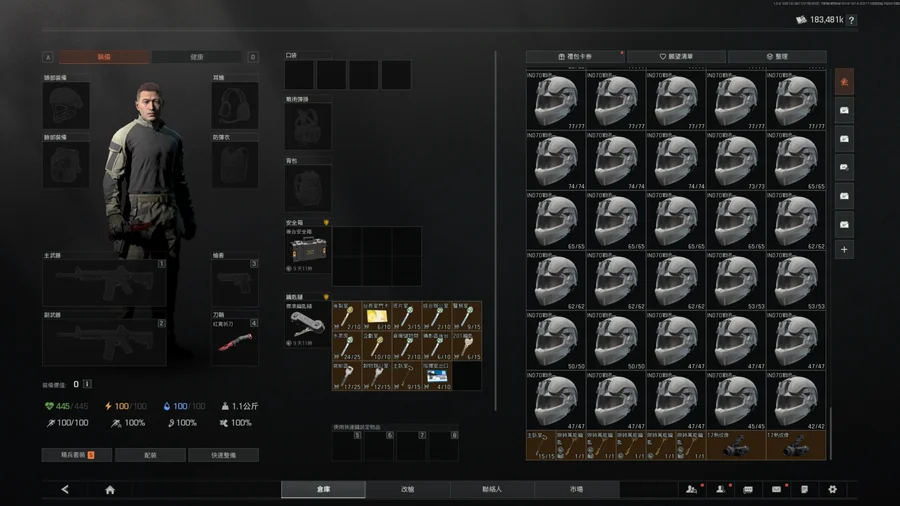The height and width of the screenshot is (506, 900).
Task: Open the mail envelope icon
Action: [x=776, y=489]
